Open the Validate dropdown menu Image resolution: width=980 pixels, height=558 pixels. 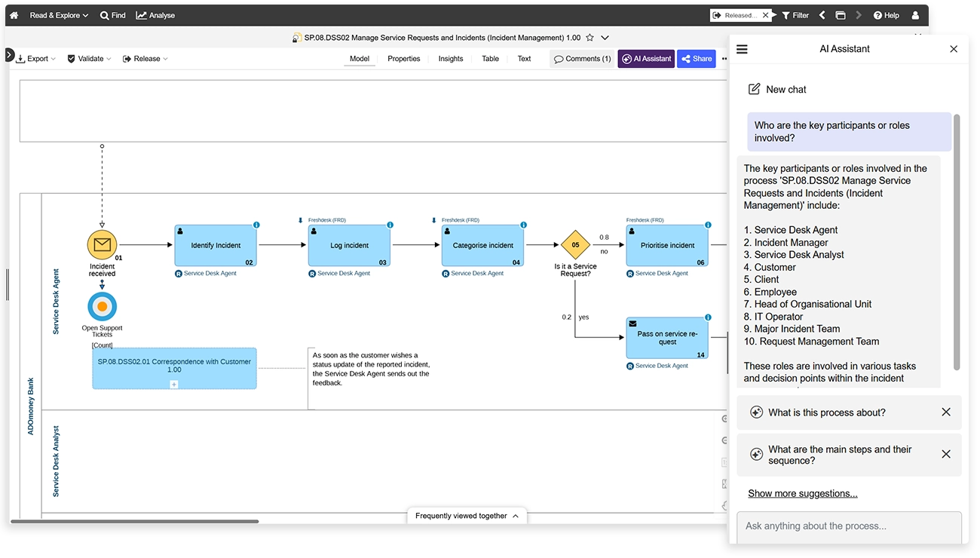[x=90, y=59]
